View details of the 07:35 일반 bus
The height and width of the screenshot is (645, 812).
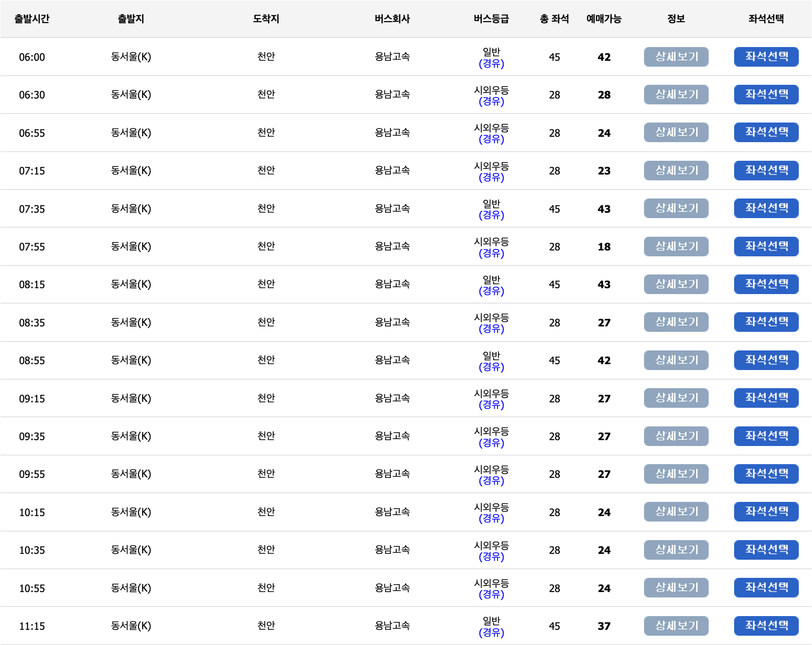coord(676,208)
